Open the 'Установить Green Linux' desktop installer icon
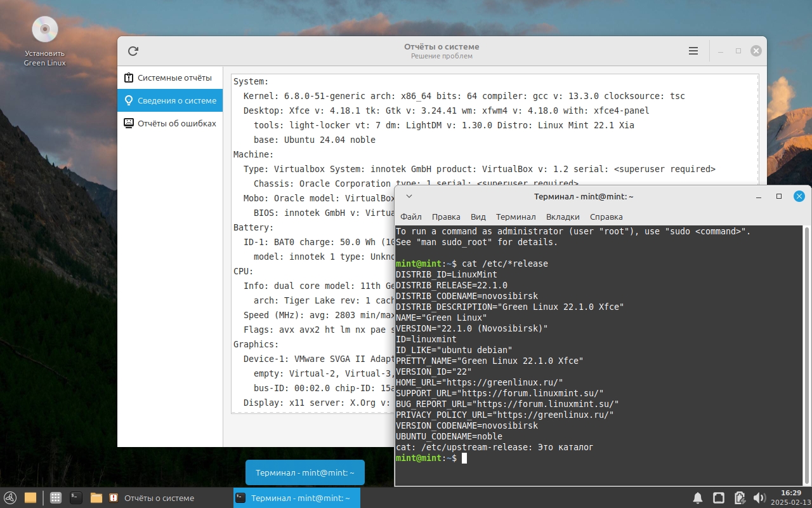Image resolution: width=812 pixels, height=508 pixels. [44, 41]
